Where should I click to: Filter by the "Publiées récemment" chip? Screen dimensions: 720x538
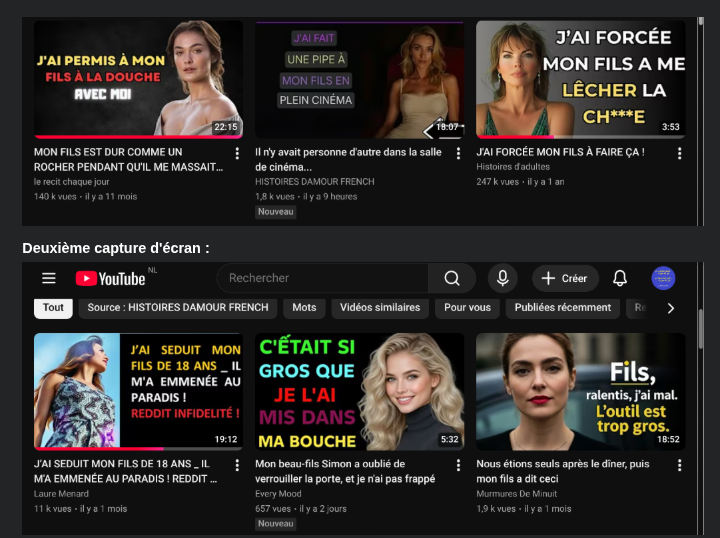562,307
